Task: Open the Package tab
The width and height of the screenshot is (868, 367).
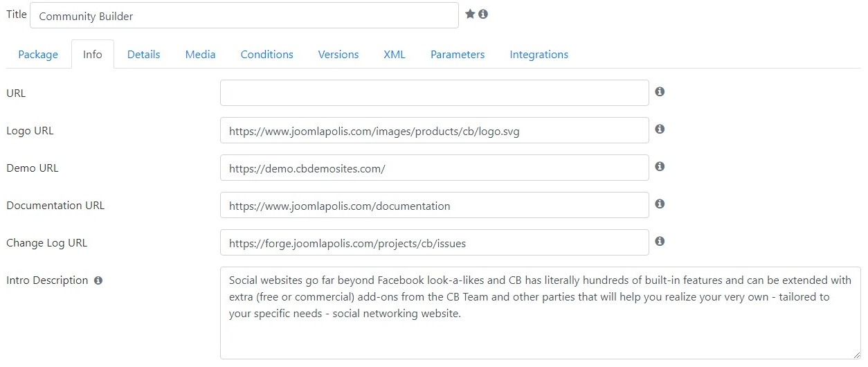Action: [x=38, y=54]
